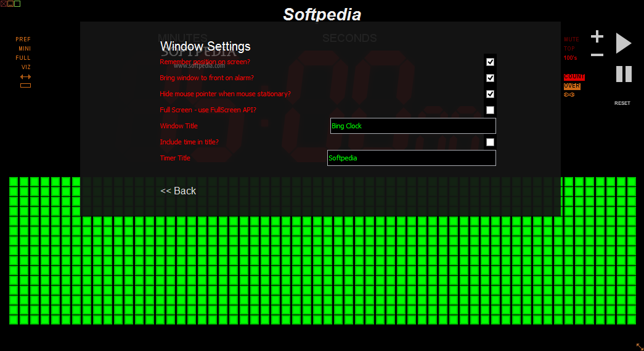Switch to MINI view

pos(25,49)
